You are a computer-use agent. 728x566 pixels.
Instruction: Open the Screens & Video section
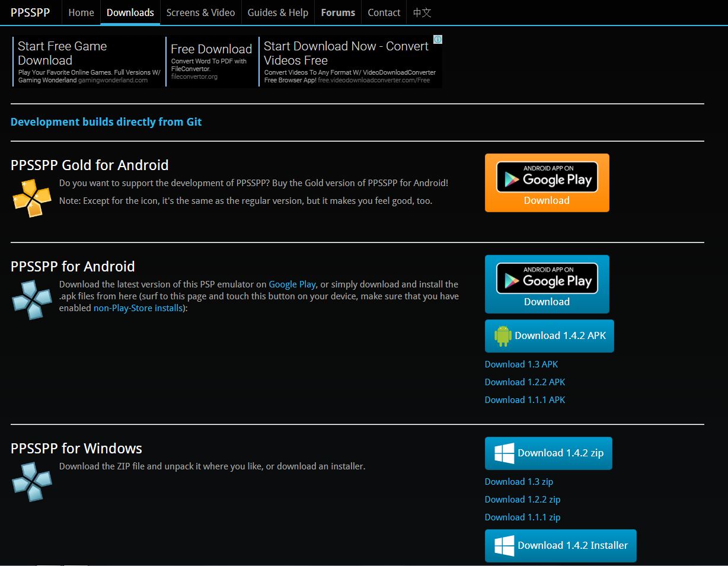[x=200, y=12]
